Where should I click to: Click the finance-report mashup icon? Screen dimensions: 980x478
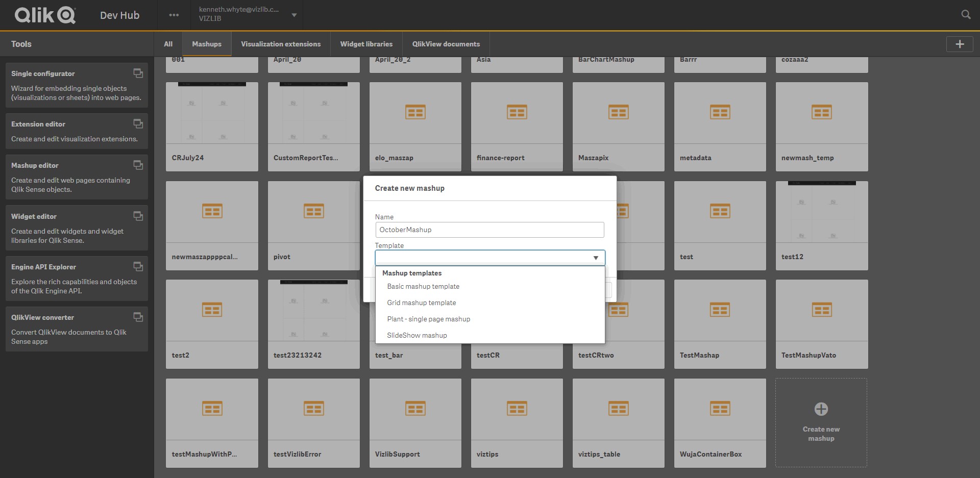[517, 112]
